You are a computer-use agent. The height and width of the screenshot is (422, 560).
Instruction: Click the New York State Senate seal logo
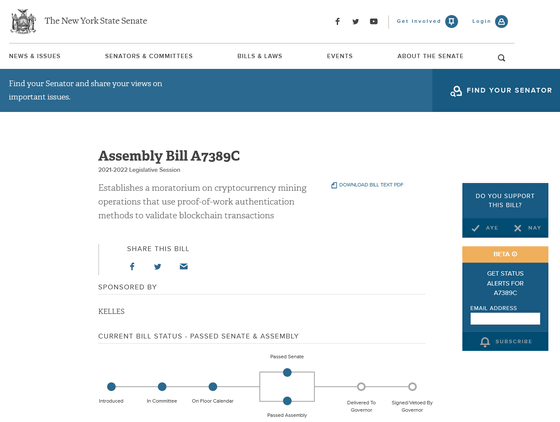pyautogui.click(x=24, y=21)
